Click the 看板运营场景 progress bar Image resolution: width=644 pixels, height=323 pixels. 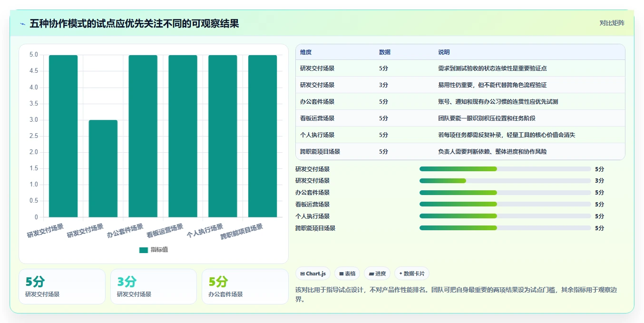click(x=505, y=205)
